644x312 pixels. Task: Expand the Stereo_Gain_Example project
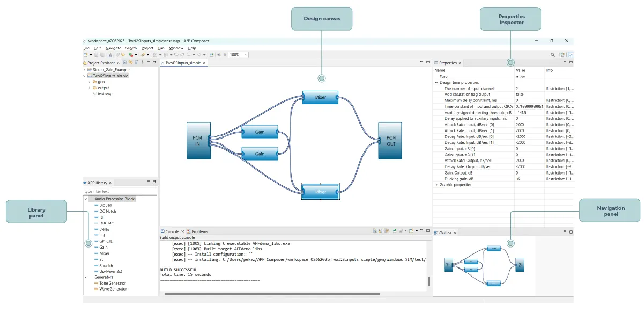pos(85,70)
